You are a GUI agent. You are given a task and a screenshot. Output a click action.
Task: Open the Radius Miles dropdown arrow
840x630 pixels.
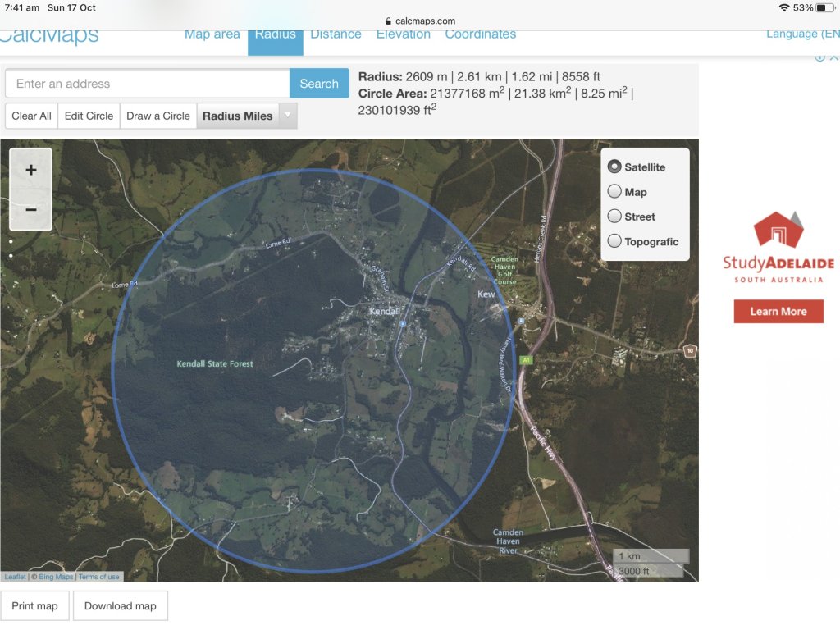(288, 116)
